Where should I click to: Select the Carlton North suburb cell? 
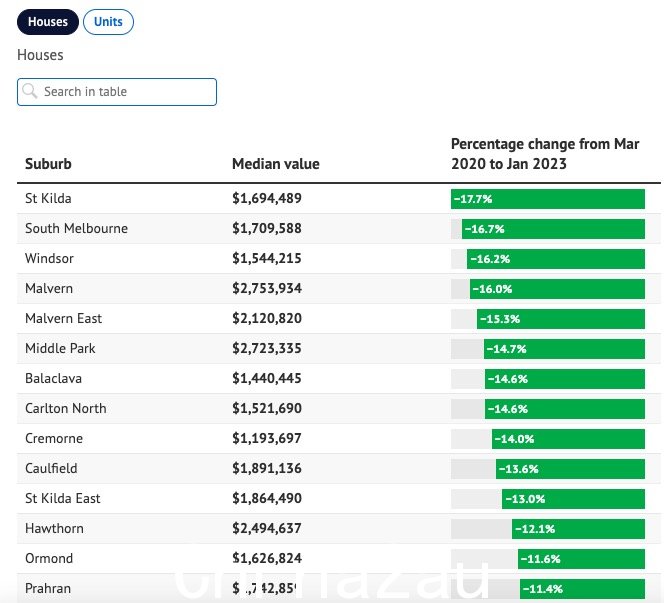click(66, 408)
